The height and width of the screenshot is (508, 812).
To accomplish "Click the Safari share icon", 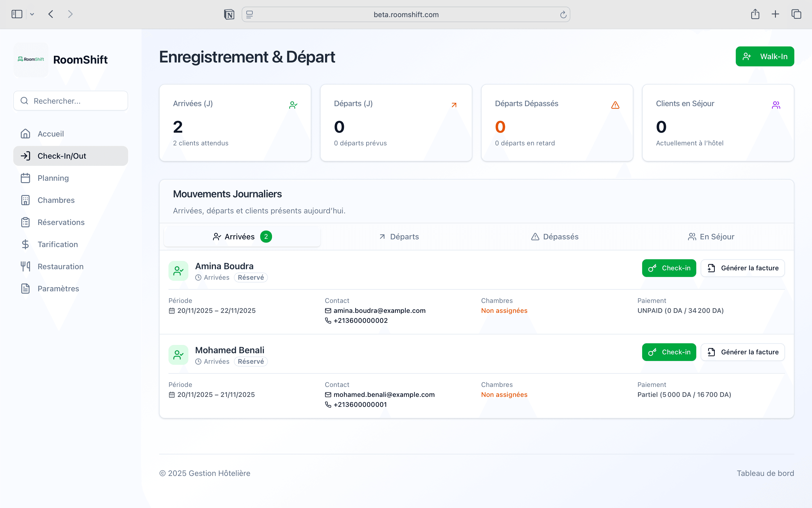I will pyautogui.click(x=755, y=14).
